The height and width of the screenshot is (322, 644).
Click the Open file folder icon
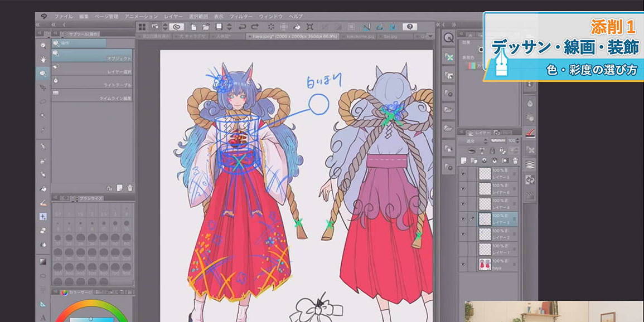tap(206, 27)
